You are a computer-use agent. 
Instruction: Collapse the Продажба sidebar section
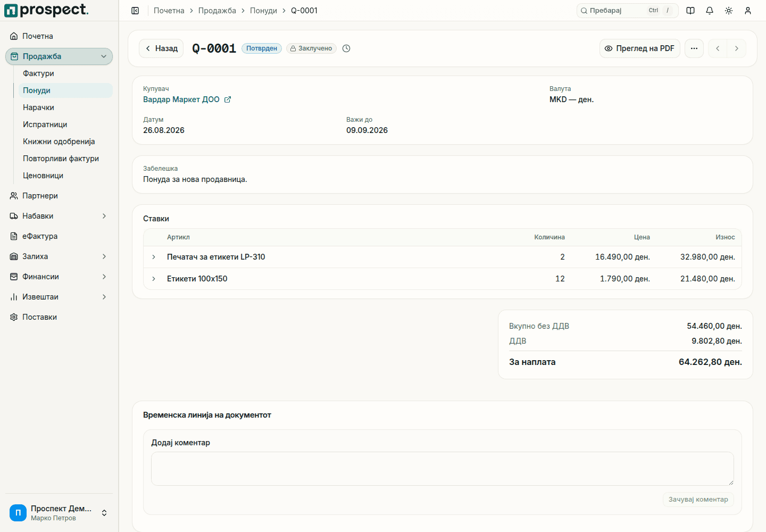click(59, 56)
